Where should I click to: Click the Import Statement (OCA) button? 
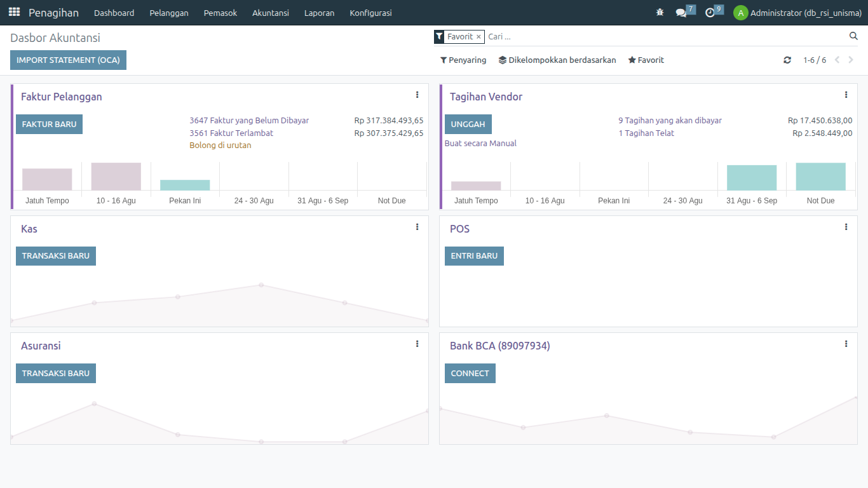[69, 60]
